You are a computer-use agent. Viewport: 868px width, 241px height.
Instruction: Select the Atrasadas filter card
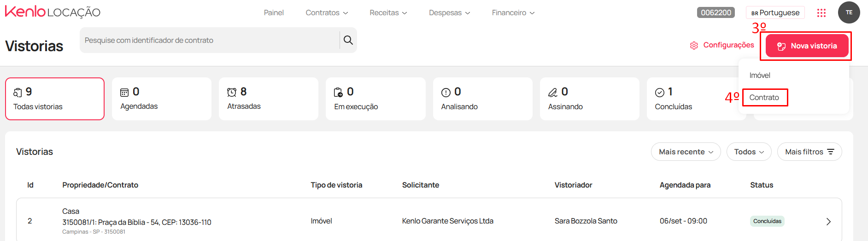click(269, 99)
